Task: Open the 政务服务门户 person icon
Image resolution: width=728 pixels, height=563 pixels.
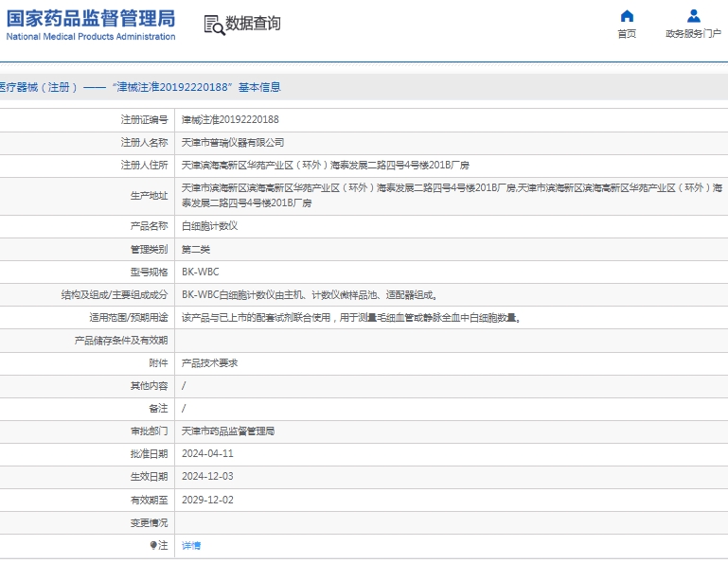Action: [x=694, y=16]
